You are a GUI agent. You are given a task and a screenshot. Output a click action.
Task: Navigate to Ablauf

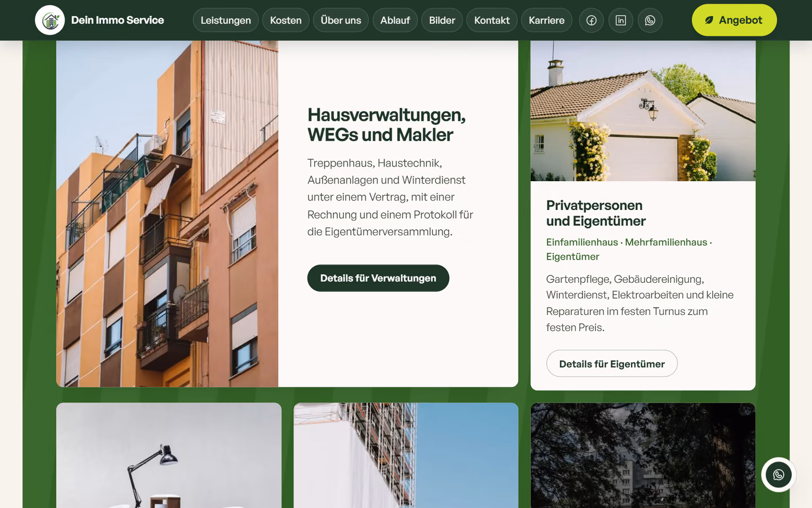(x=395, y=20)
